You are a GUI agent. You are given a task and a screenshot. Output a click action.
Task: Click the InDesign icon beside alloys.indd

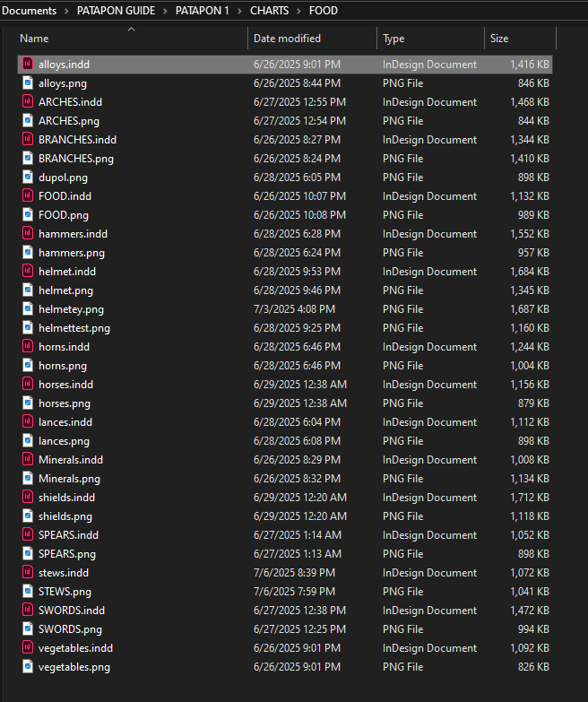pos(28,65)
